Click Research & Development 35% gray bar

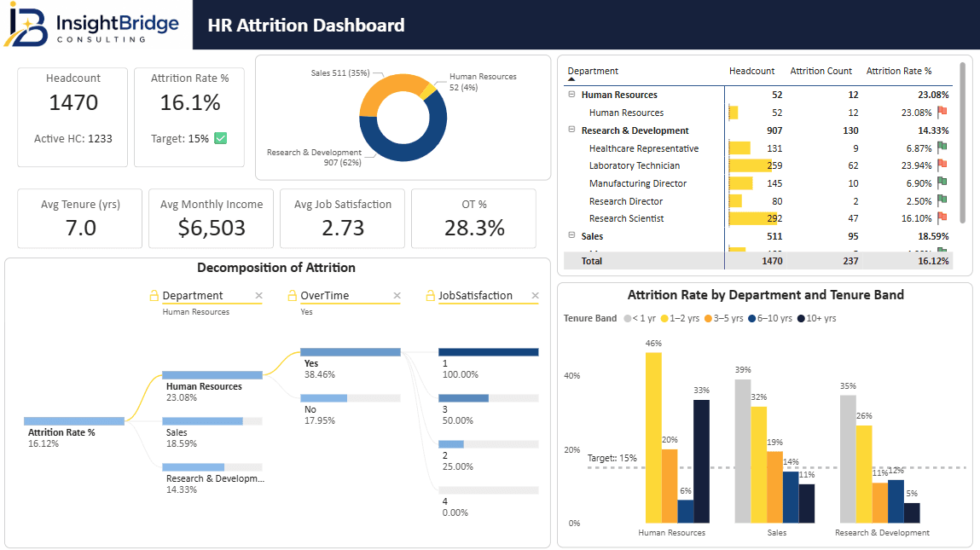(848, 460)
